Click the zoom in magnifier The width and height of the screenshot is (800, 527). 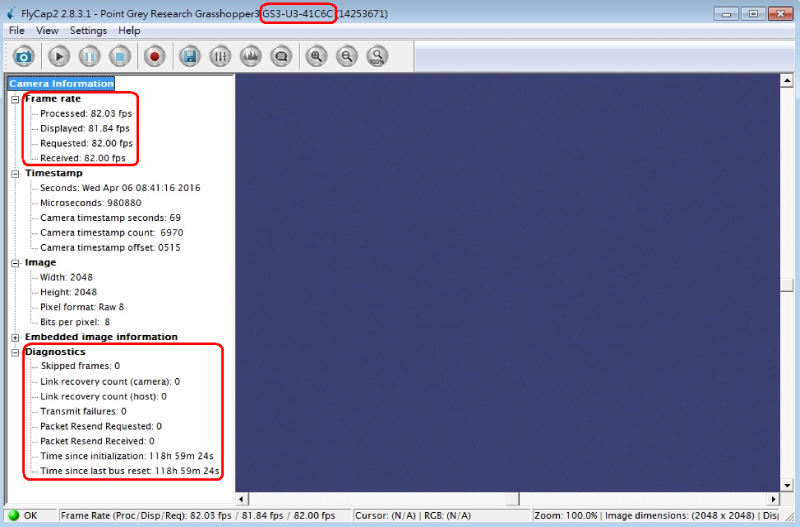tap(316, 57)
